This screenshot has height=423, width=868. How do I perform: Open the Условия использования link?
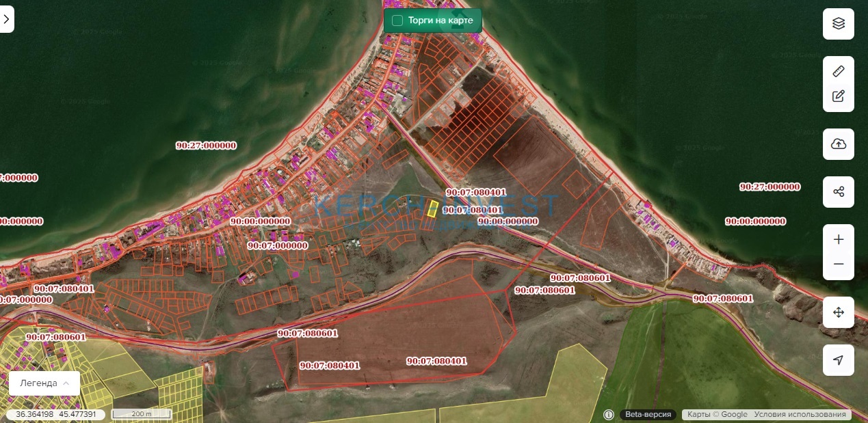tap(800, 415)
